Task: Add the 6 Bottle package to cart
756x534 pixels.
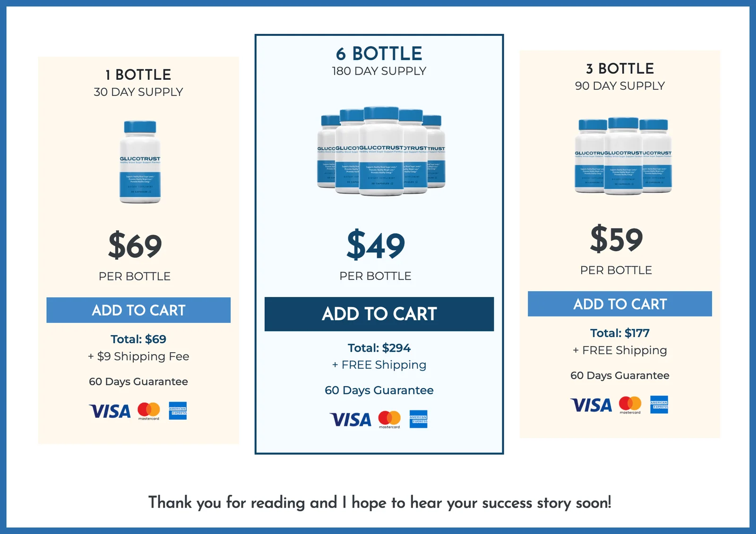Action: [x=379, y=314]
